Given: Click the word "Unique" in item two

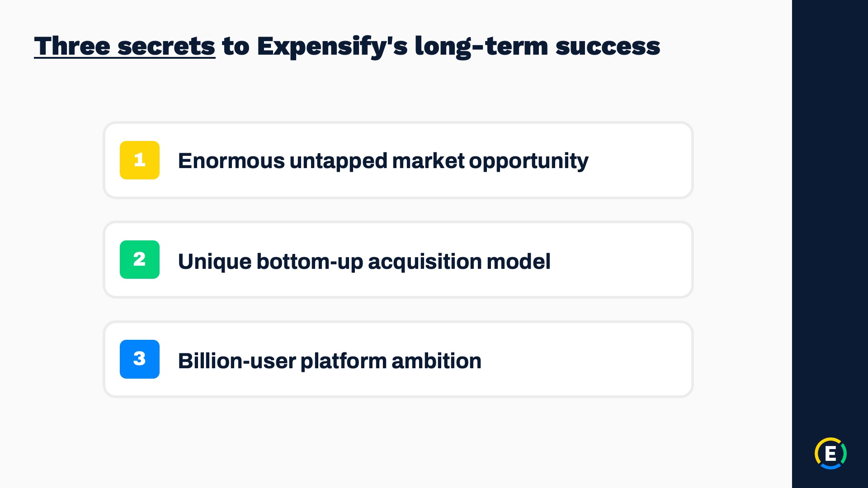Looking at the screenshot, I should coord(215,262).
